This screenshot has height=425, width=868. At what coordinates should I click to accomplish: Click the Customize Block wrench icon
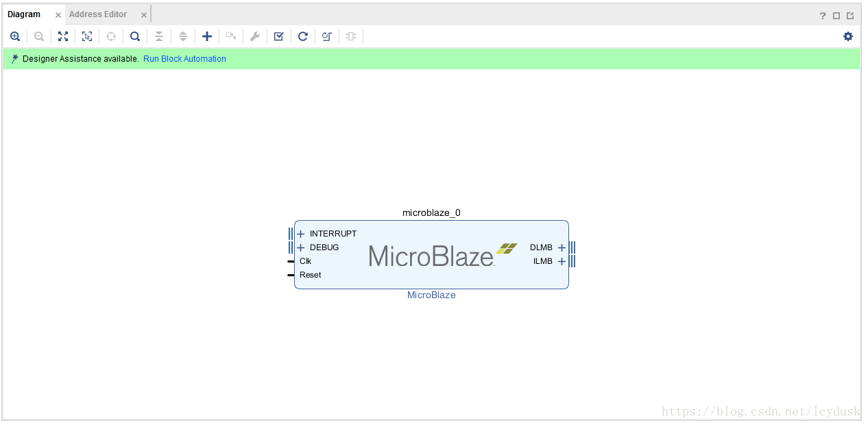255,36
